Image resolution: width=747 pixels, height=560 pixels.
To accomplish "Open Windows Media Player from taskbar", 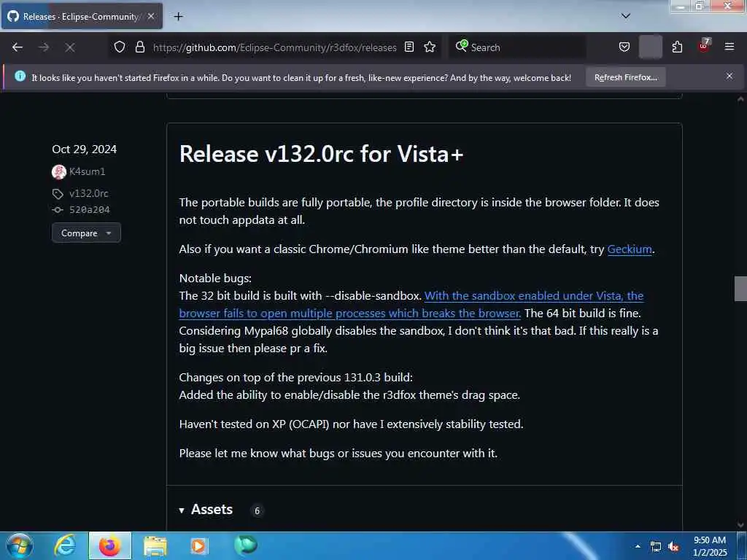I will tap(199, 545).
